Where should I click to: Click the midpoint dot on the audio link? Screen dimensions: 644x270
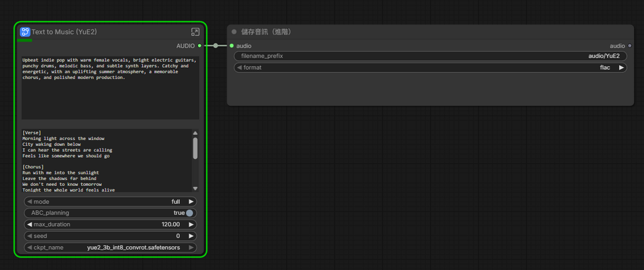click(x=216, y=46)
